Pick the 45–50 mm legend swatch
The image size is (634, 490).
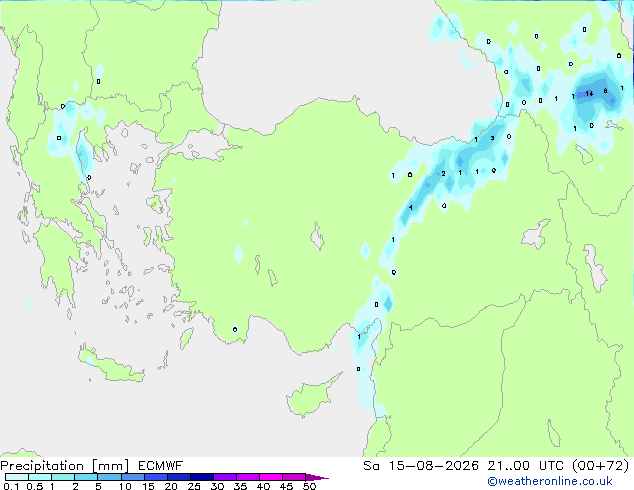coord(294,477)
